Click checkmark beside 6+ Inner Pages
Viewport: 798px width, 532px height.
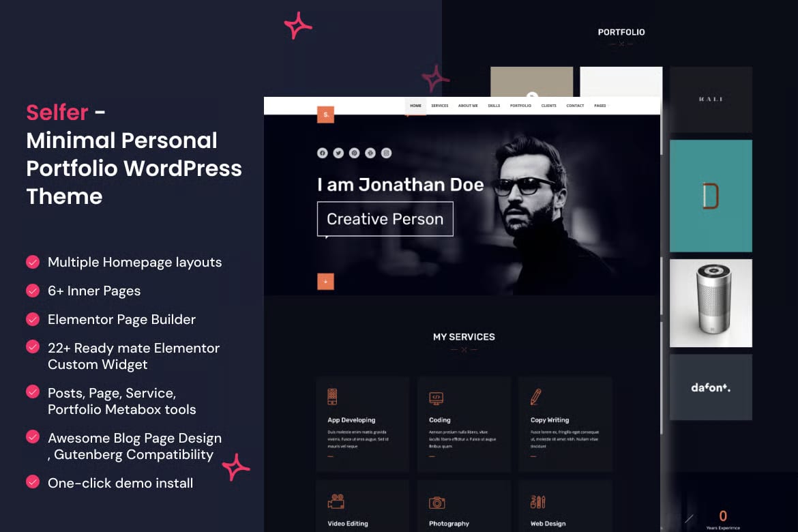33,291
